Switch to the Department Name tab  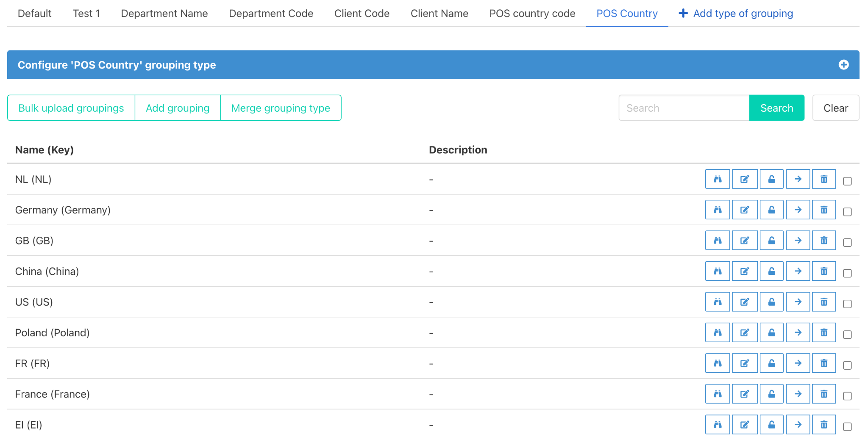click(x=164, y=14)
